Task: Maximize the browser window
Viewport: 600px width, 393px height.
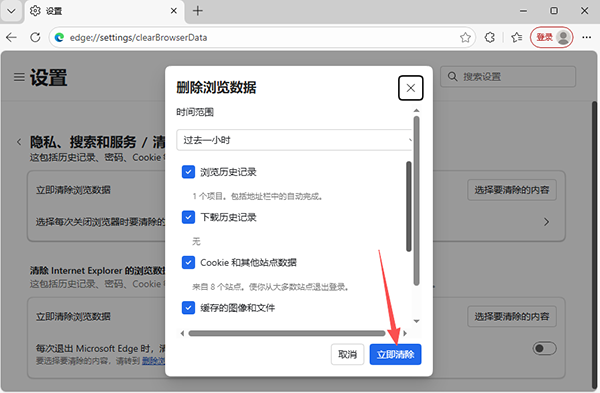Action: click(554, 11)
